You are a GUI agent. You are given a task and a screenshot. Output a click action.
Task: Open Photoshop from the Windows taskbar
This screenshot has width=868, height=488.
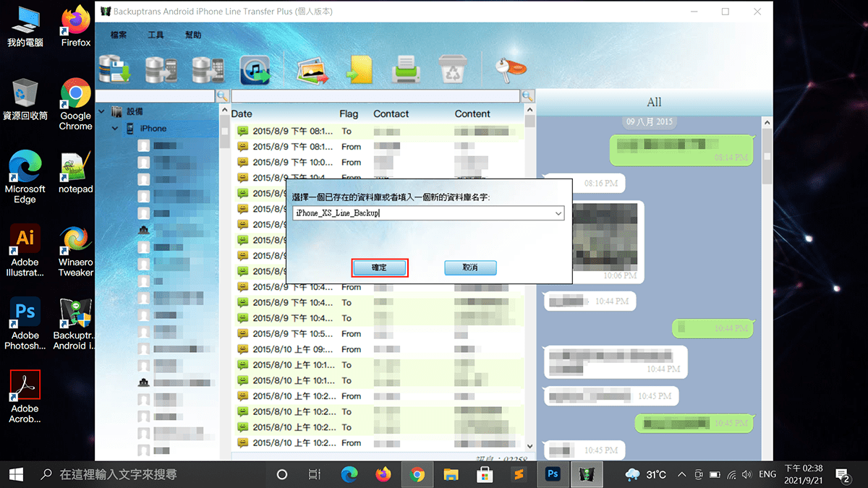click(x=553, y=474)
